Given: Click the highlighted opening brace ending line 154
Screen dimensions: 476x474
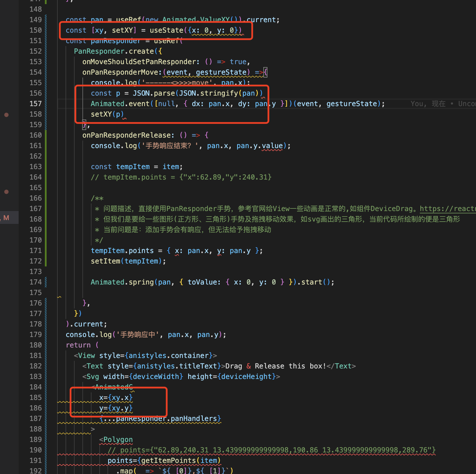Looking at the screenshot, I should pyautogui.click(x=265, y=72).
